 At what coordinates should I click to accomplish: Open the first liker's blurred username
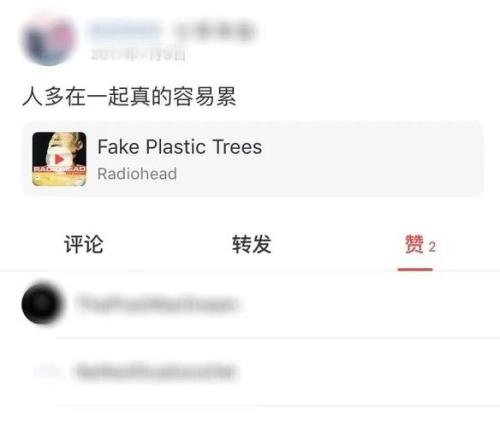[157, 303]
